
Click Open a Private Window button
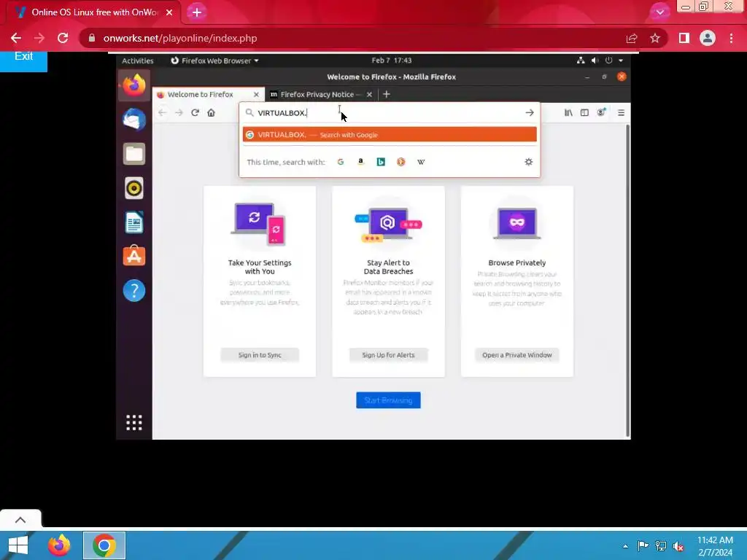pyautogui.click(x=517, y=355)
